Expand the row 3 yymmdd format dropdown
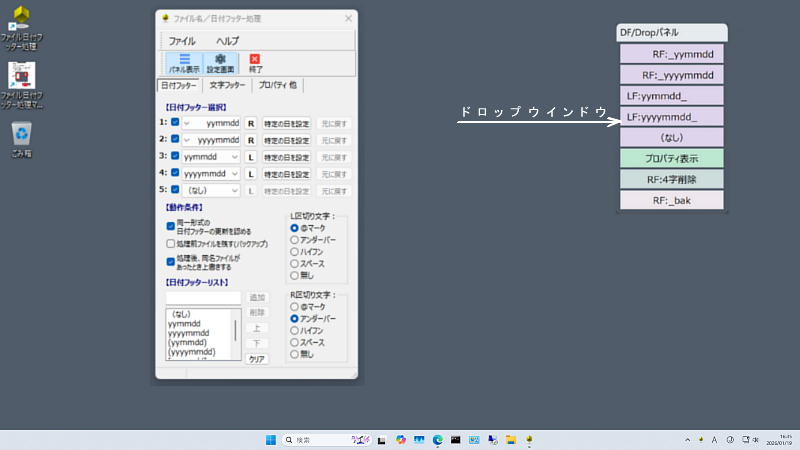This screenshot has width=800, height=450. [x=234, y=156]
